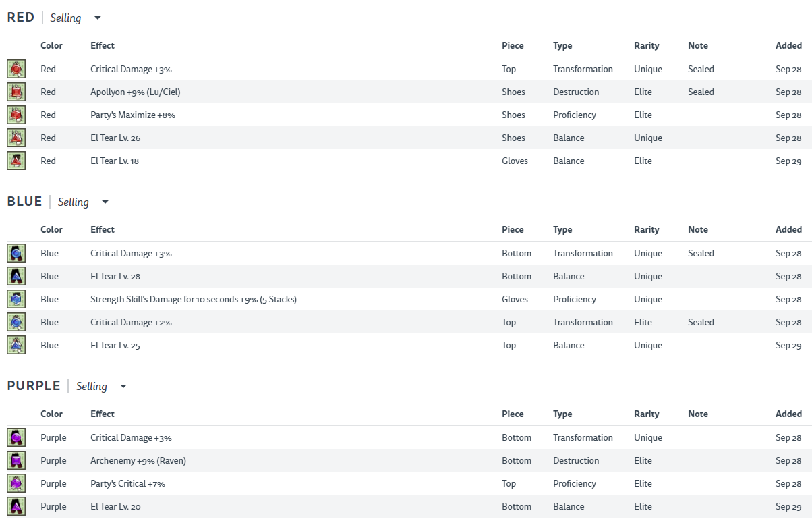
Task: Click the blue El Tear Lv. 25 top icon
Action: [x=16, y=345]
